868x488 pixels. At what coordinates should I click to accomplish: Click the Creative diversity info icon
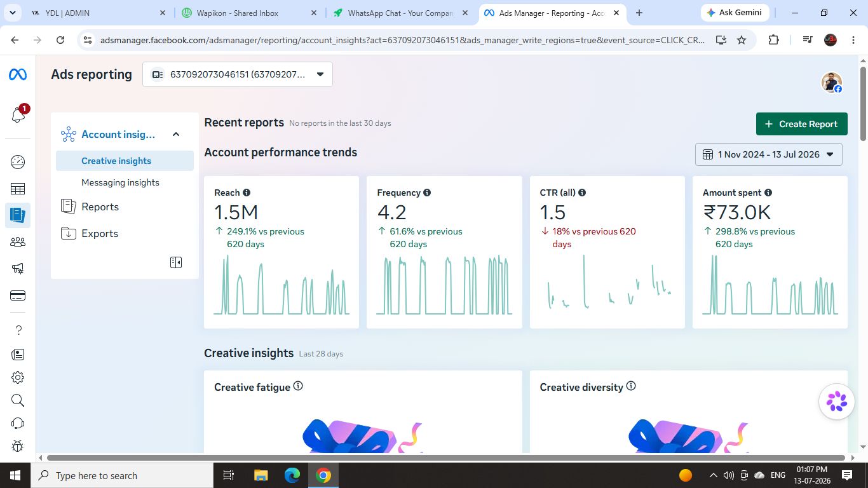631,386
